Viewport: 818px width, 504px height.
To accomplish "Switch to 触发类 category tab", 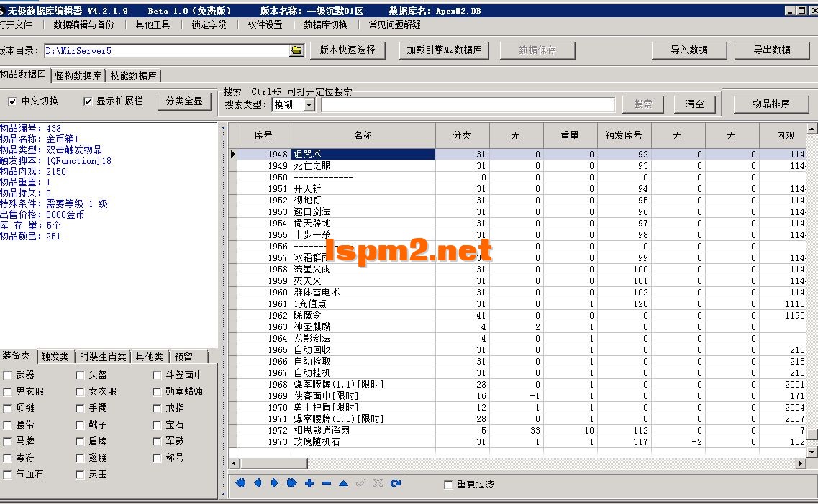I will click(x=55, y=357).
